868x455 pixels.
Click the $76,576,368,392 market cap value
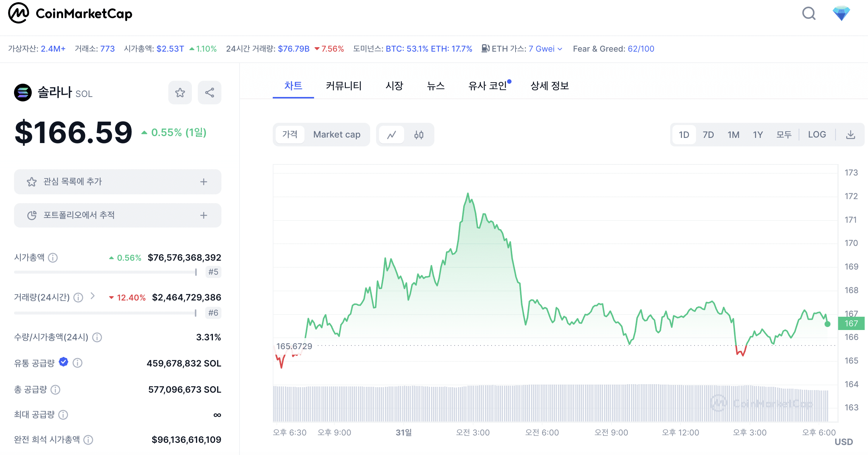(x=185, y=258)
